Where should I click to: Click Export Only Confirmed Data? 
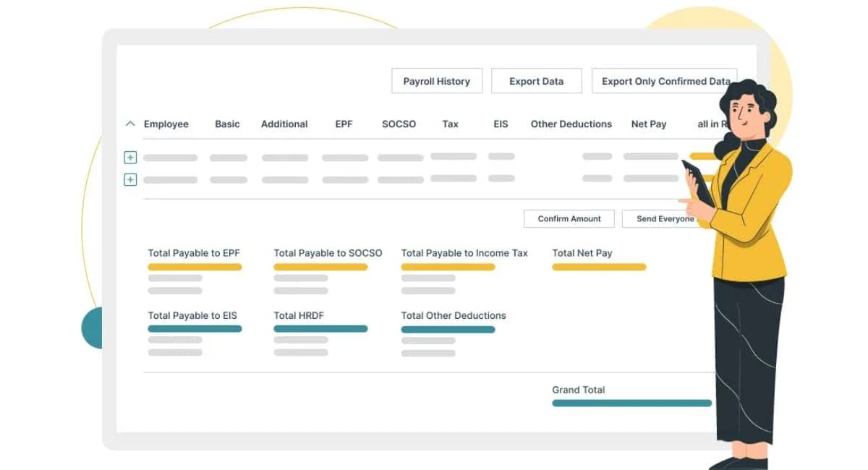[x=665, y=80]
